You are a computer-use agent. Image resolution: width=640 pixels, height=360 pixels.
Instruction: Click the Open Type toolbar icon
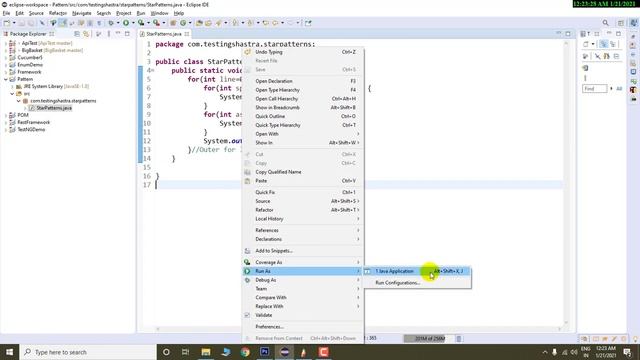tap(199, 23)
